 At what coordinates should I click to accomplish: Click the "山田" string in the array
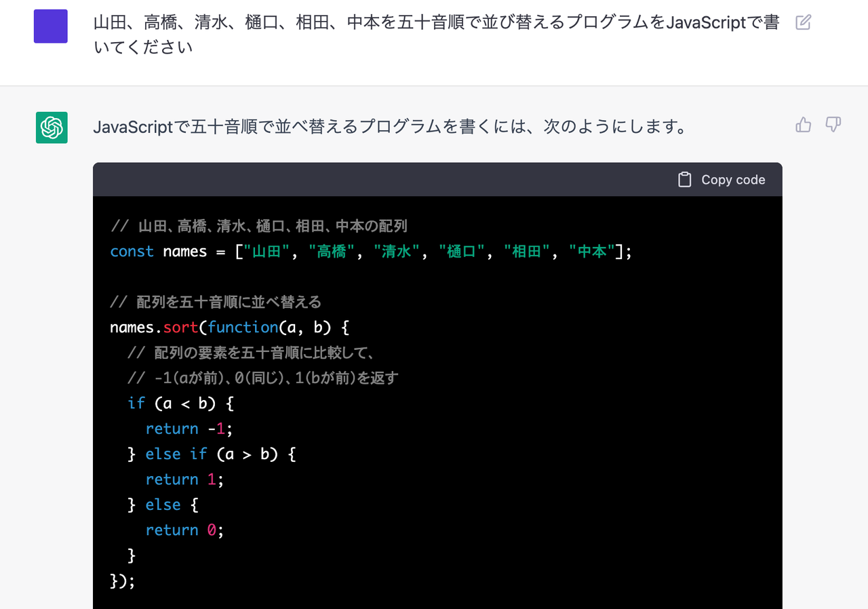(x=267, y=252)
